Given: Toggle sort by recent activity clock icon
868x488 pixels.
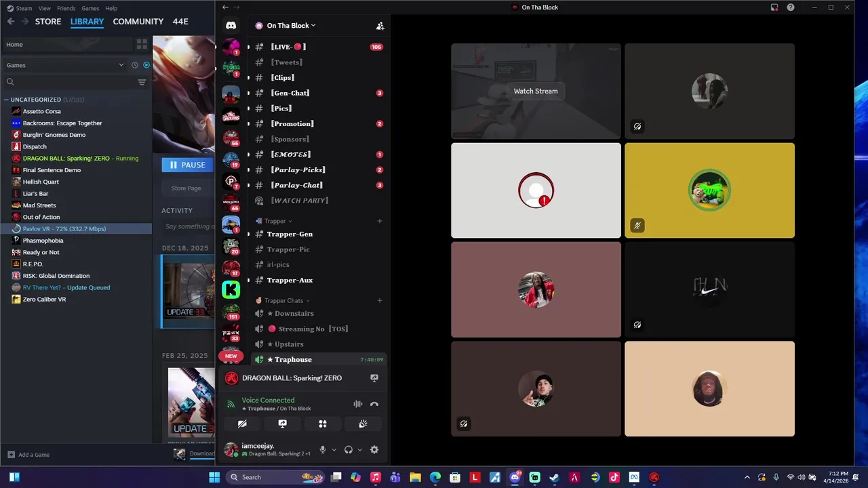Looking at the screenshot, I should coord(134,65).
